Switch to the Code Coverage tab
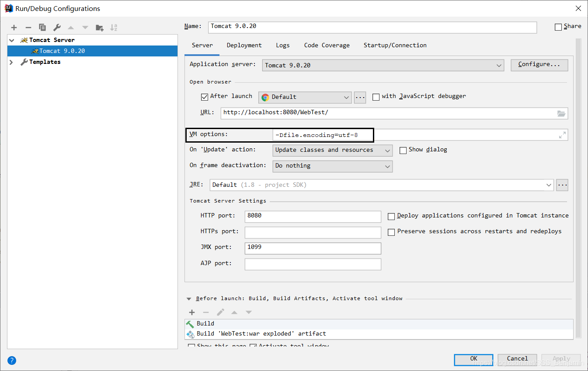The height and width of the screenshot is (371, 588). coord(327,45)
